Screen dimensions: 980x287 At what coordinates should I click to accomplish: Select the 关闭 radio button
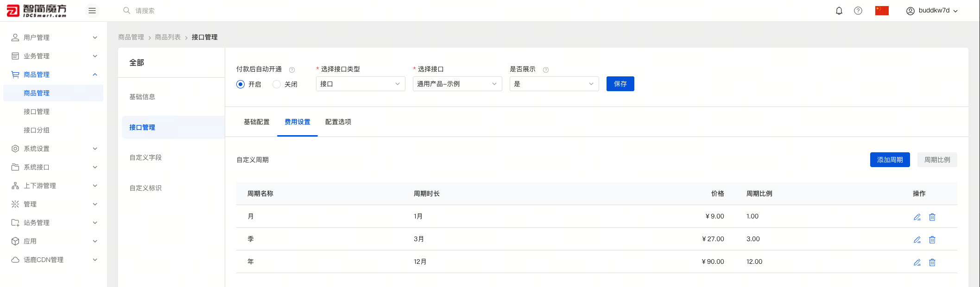277,84
